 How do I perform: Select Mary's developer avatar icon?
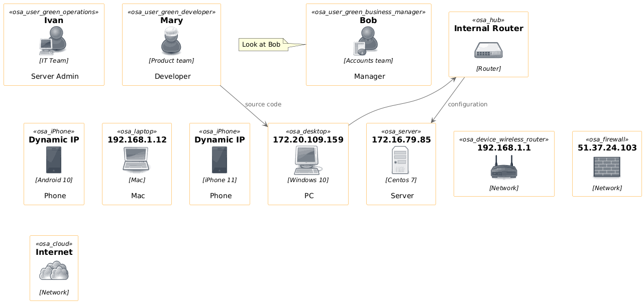point(171,41)
